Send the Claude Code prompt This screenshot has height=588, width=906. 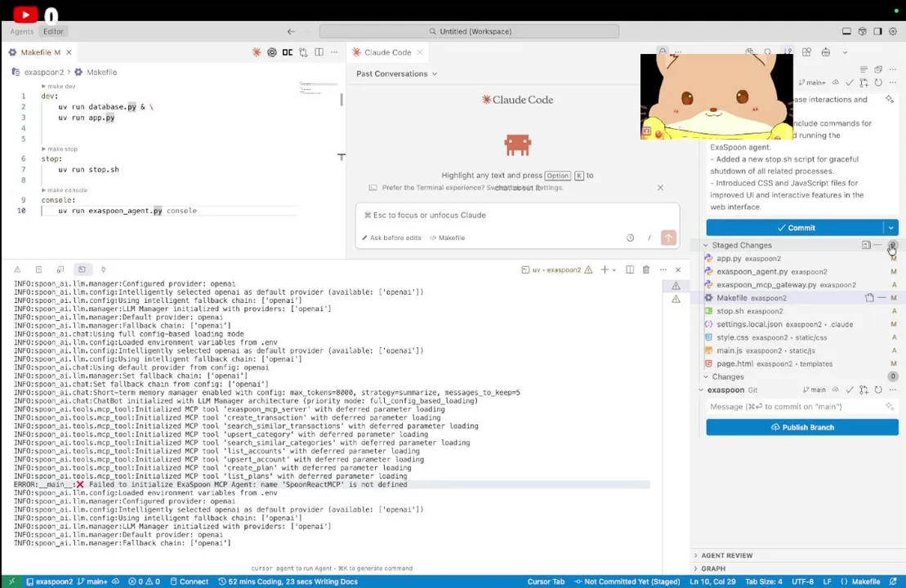668,238
